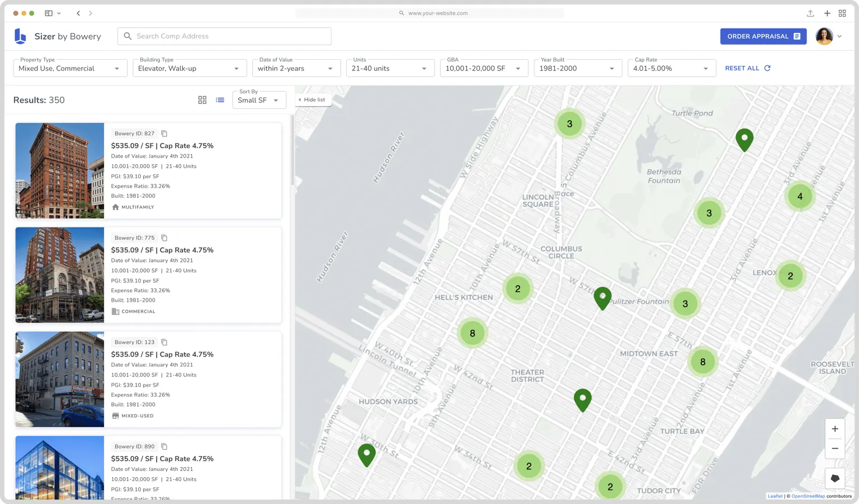Zoom in on the map
The image size is (859, 504).
pyautogui.click(x=835, y=429)
